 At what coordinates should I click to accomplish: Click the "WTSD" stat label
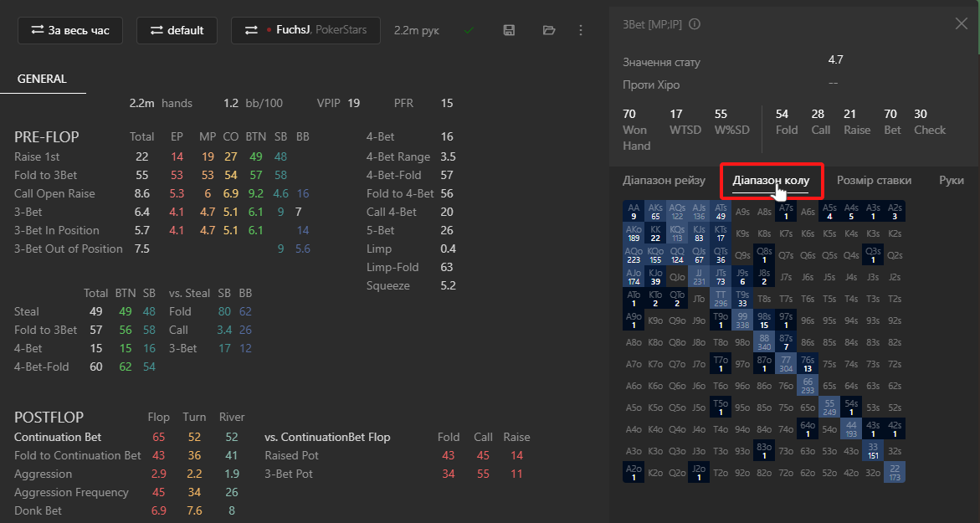[685, 130]
